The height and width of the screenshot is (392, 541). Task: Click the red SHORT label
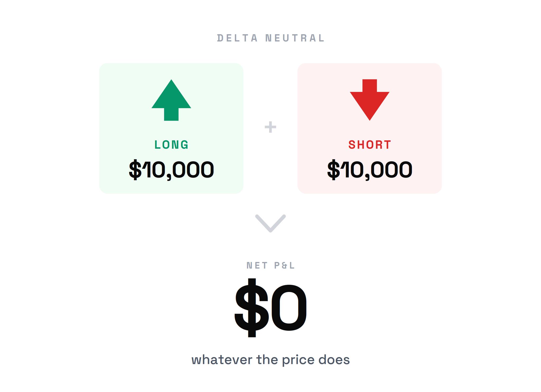coord(370,145)
